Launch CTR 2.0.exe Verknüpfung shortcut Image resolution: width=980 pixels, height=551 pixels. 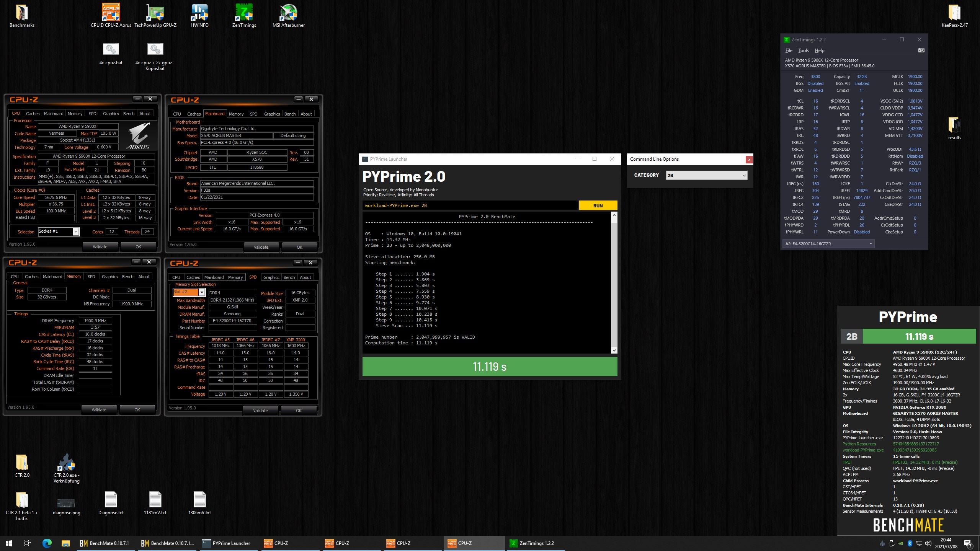(x=66, y=469)
